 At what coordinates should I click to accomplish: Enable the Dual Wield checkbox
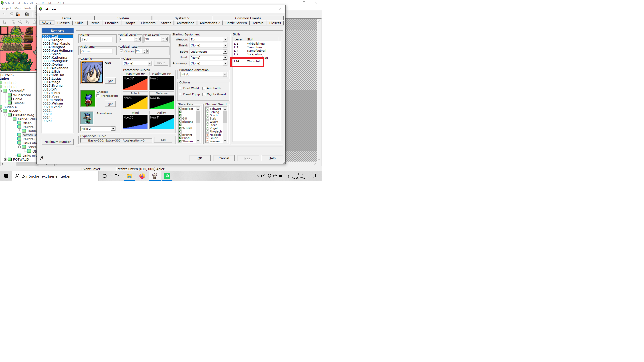coord(180,88)
